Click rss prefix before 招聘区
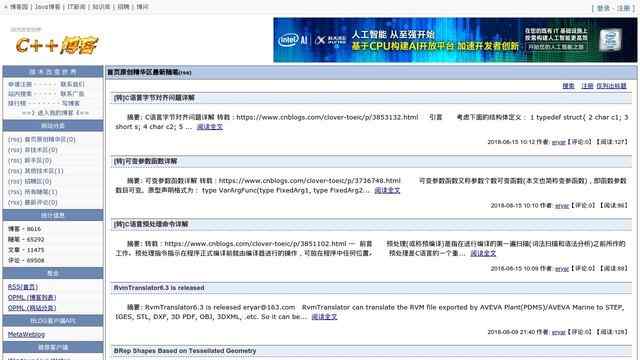 pos(15,181)
